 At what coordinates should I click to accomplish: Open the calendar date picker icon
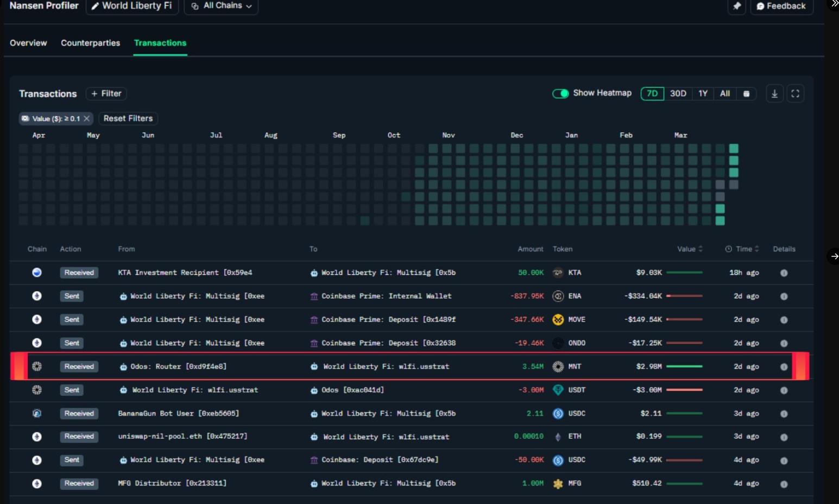pos(746,93)
